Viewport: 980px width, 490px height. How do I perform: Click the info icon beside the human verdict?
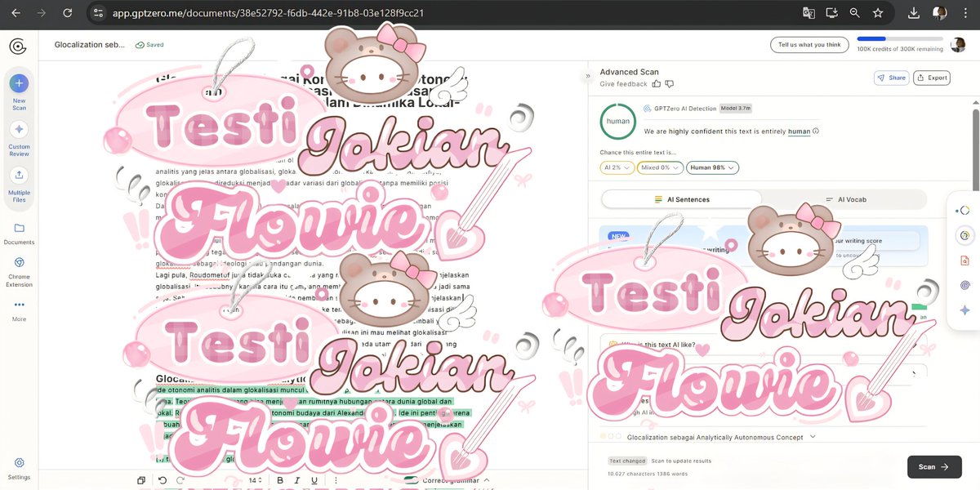[816, 131]
